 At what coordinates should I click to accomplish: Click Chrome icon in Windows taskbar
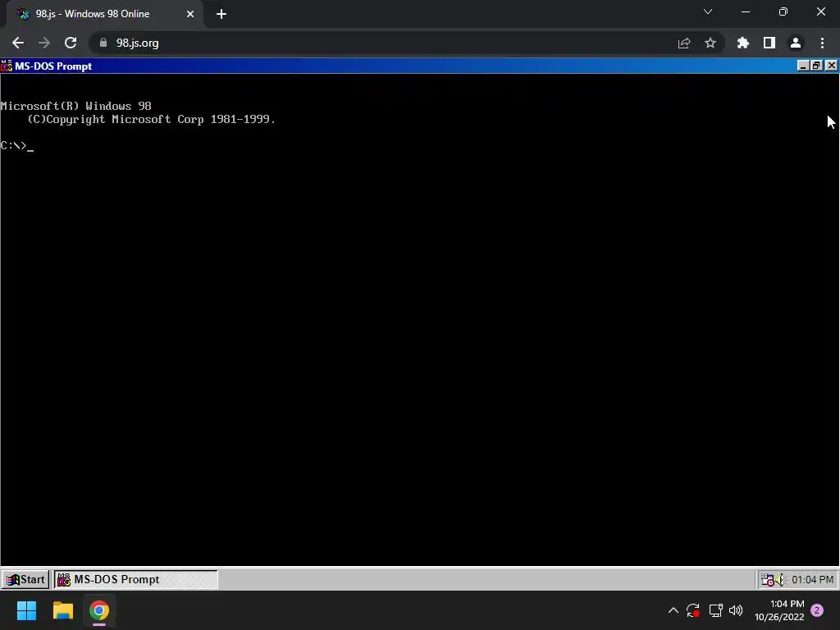(x=99, y=610)
